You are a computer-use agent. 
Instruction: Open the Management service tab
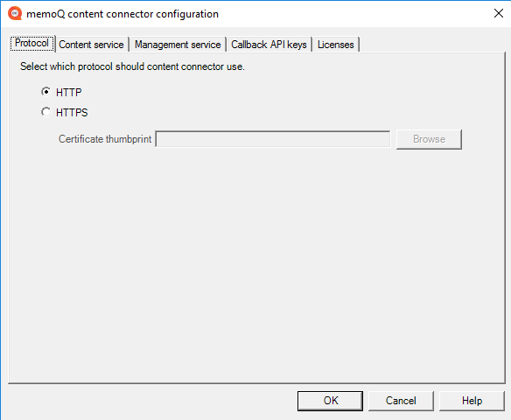tap(178, 45)
